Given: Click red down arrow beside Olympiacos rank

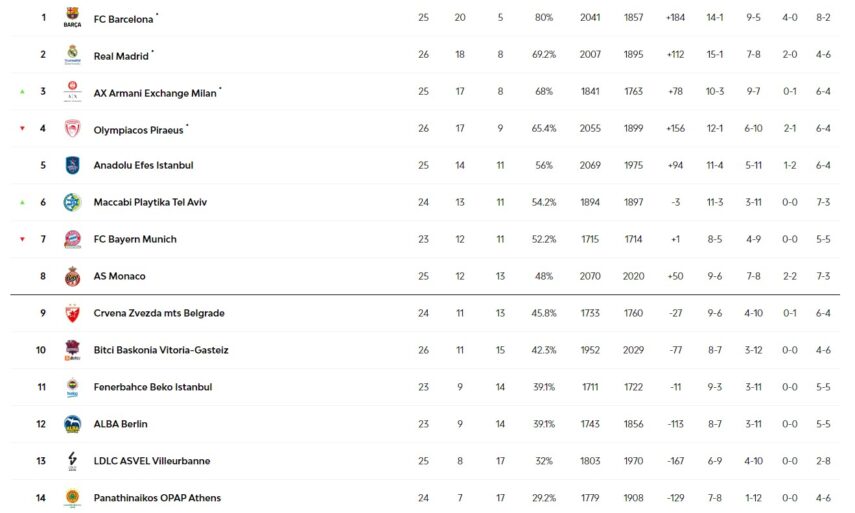Looking at the screenshot, I should click(22, 128).
